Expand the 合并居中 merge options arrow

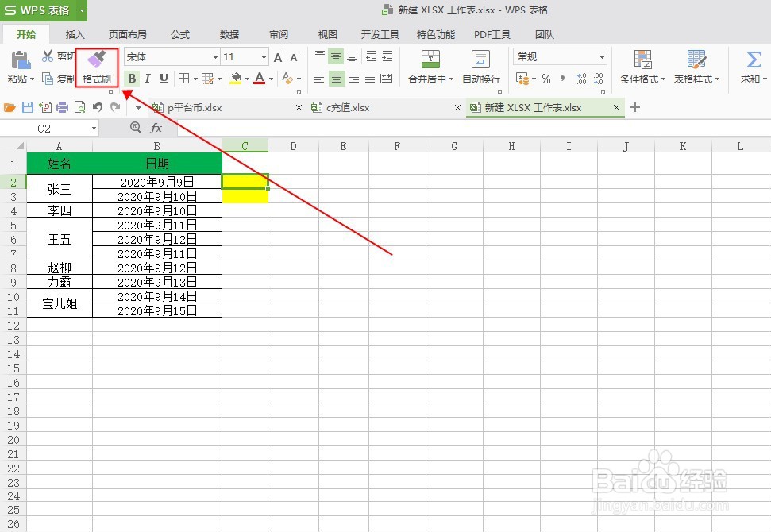pyautogui.click(x=451, y=79)
